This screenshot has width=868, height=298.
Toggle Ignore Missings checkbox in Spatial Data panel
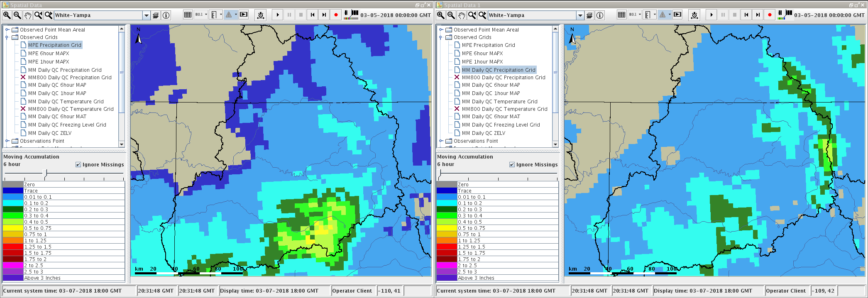click(78, 165)
